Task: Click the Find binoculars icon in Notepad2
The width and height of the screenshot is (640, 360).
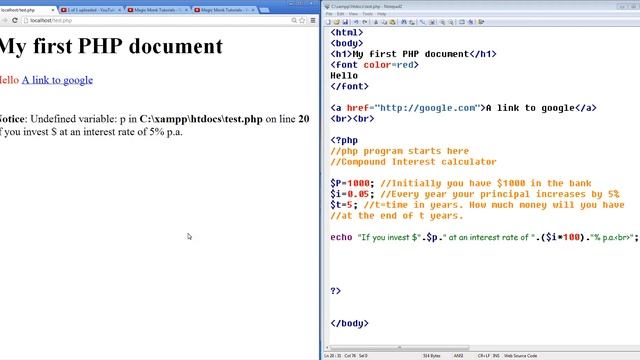Action: pyautogui.click(x=404, y=22)
